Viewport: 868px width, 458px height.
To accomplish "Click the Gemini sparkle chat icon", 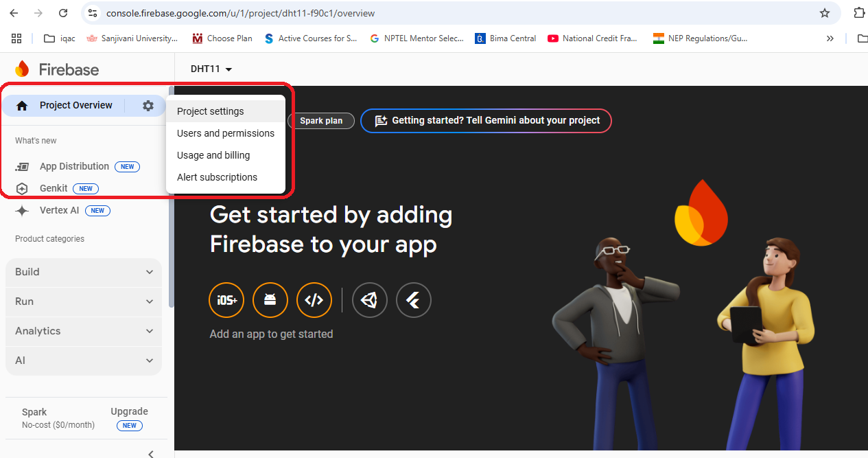I will (x=381, y=121).
